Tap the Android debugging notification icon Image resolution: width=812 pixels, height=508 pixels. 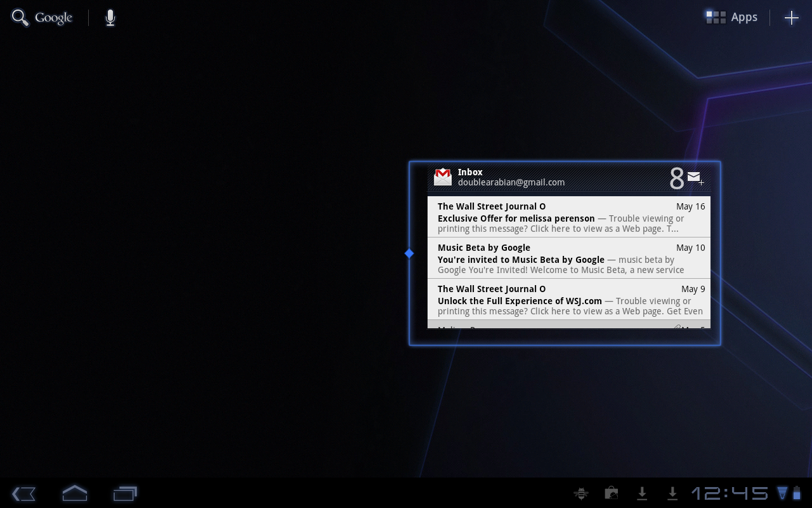click(580, 493)
